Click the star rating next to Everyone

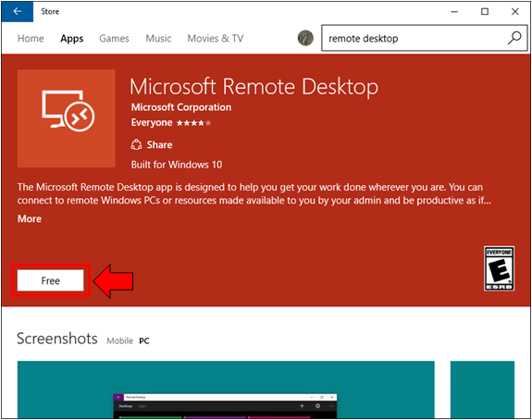click(x=193, y=123)
